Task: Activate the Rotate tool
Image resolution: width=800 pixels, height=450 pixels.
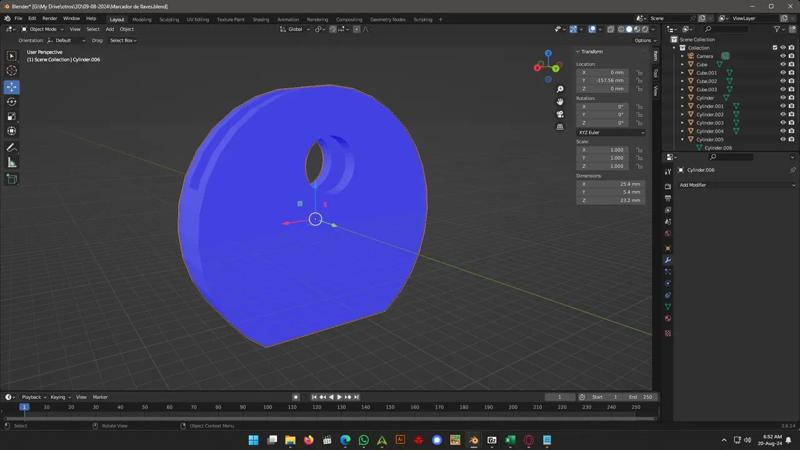Action: tap(12, 102)
